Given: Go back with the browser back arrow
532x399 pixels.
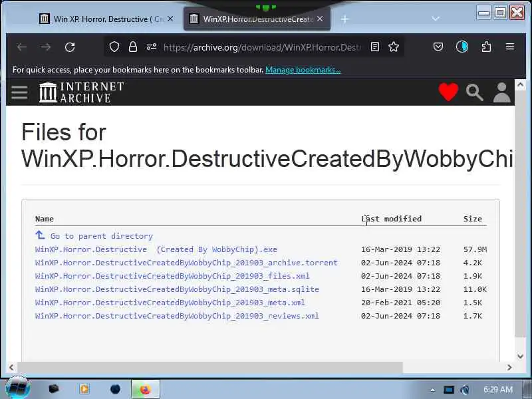Looking at the screenshot, I should click(22, 47).
